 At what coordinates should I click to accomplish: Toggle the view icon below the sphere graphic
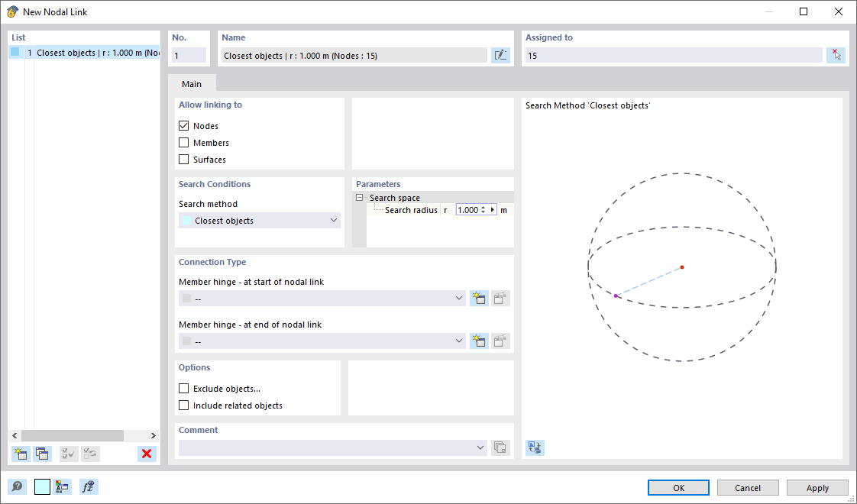pyautogui.click(x=535, y=447)
